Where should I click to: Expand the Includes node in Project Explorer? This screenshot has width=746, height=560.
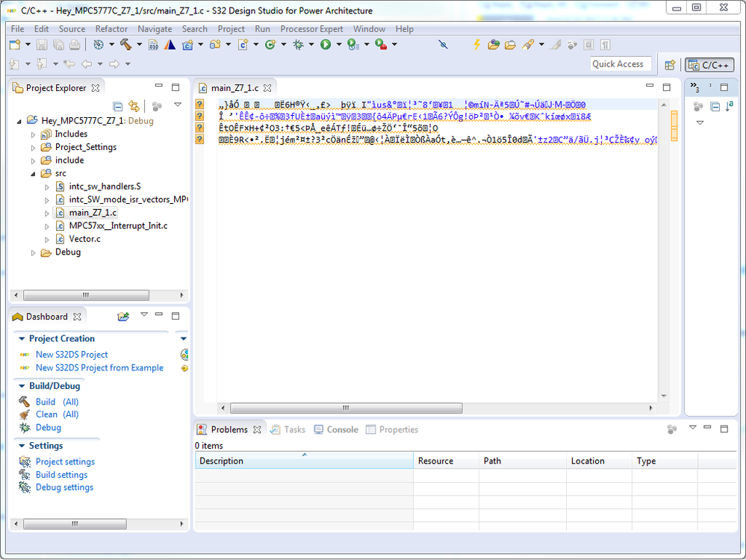pos(34,134)
